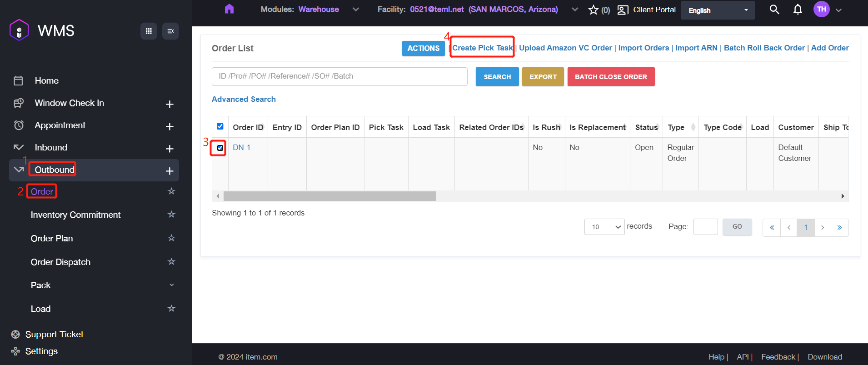Viewport: 868px width, 365px height.
Task: Uncheck the DN-1 order row checkbox
Action: pyautogui.click(x=220, y=148)
